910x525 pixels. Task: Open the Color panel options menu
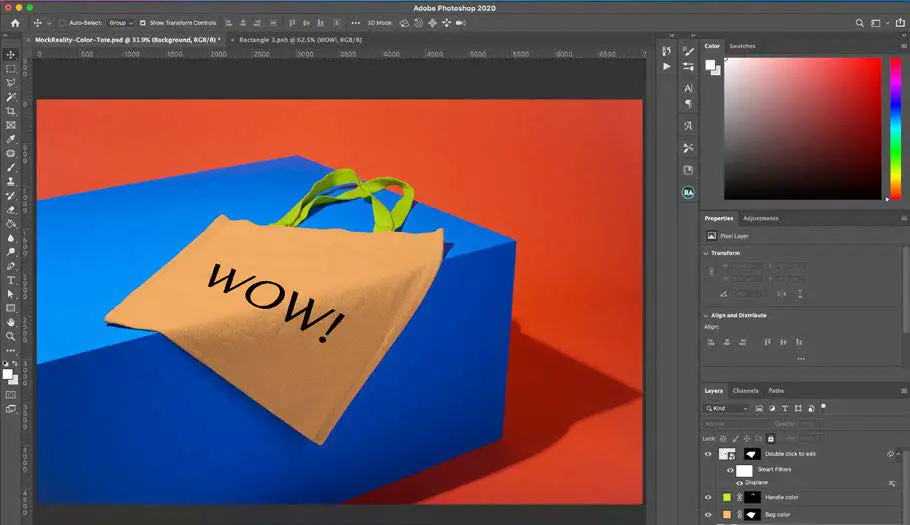click(x=904, y=46)
